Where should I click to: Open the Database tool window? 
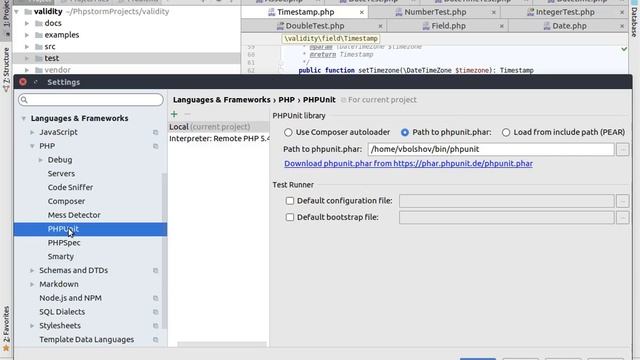coord(634,20)
